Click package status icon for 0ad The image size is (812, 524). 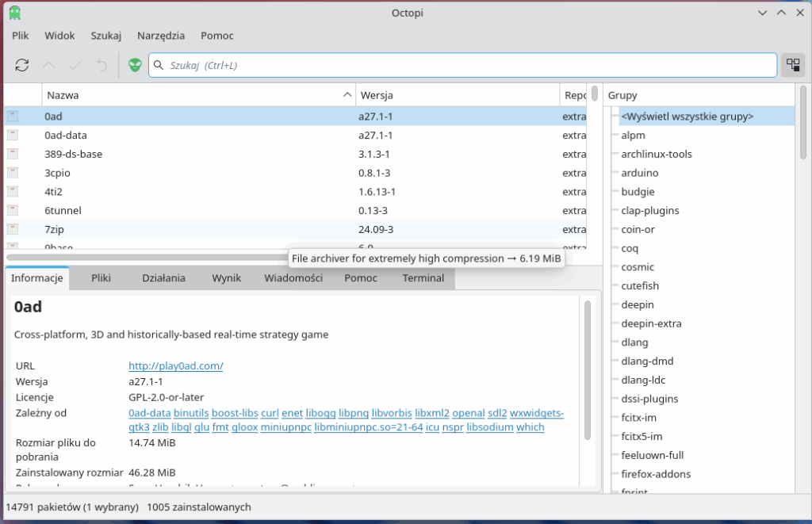click(x=13, y=117)
